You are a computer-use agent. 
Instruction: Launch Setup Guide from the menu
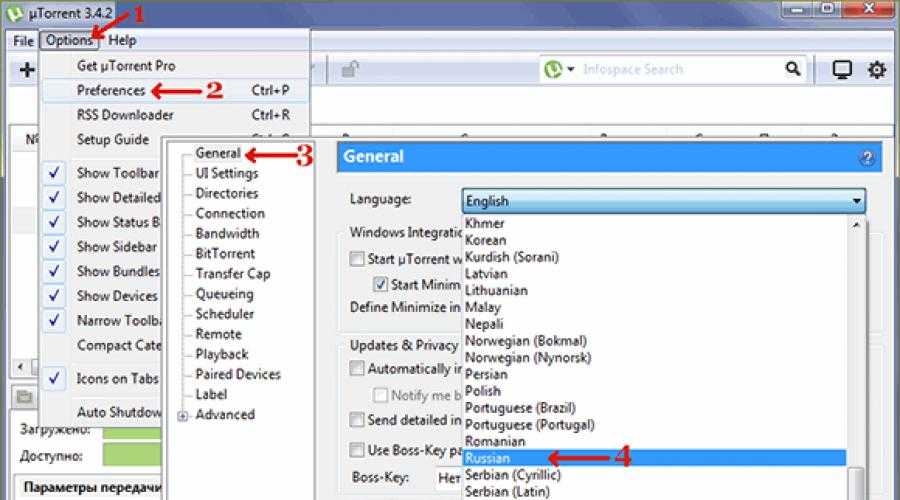(113, 139)
